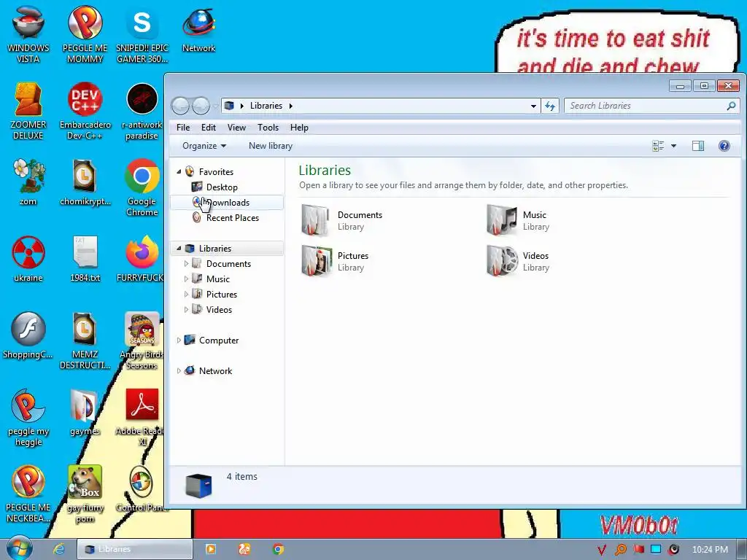
Task: Click the Libraries breadcrumb in address bar
Action: tap(266, 106)
